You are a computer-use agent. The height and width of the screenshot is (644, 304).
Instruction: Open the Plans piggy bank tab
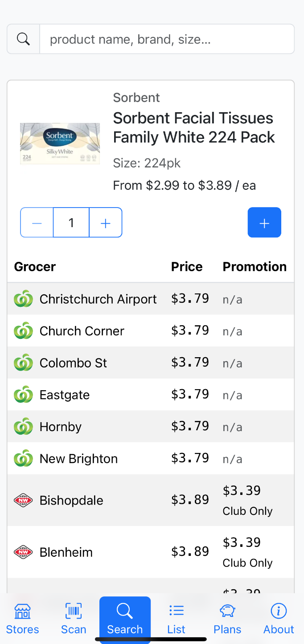tap(227, 618)
